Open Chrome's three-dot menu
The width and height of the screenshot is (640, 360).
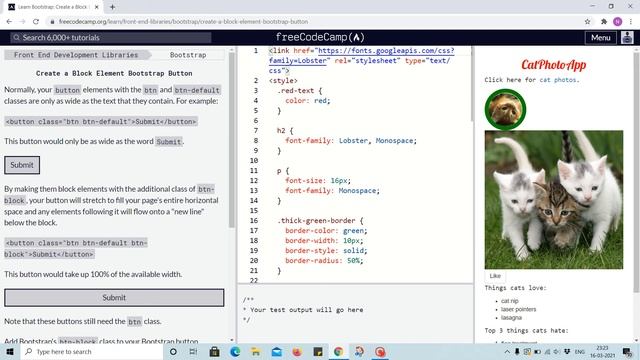click(631, 22)
